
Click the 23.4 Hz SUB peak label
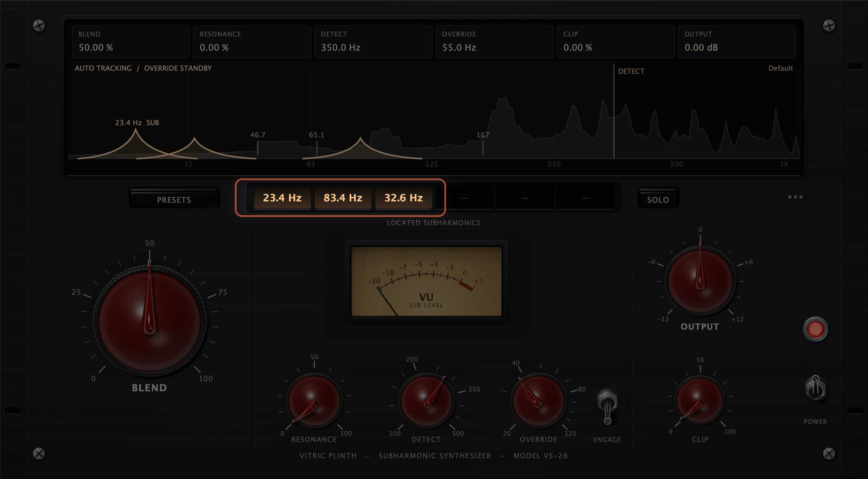137,122
